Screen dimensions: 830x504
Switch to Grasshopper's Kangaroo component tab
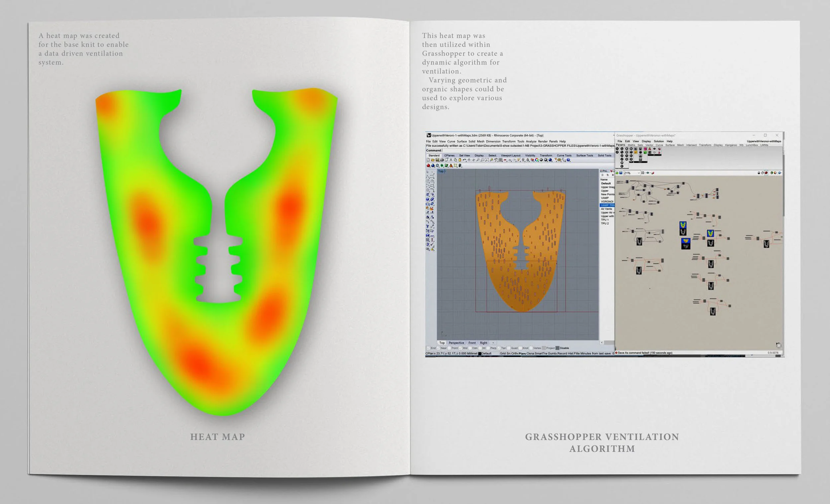pyautogui.click(x=731, y=145)
